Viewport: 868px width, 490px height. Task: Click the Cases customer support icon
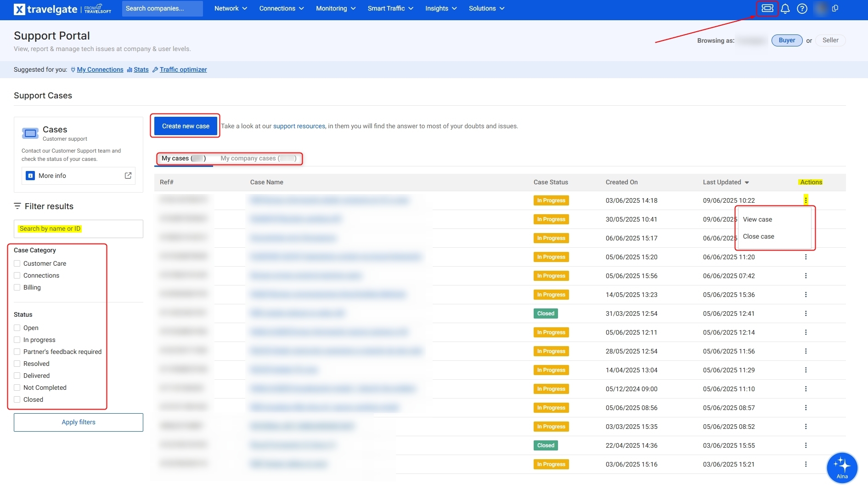pyautogui.click(x=30, y=133)
